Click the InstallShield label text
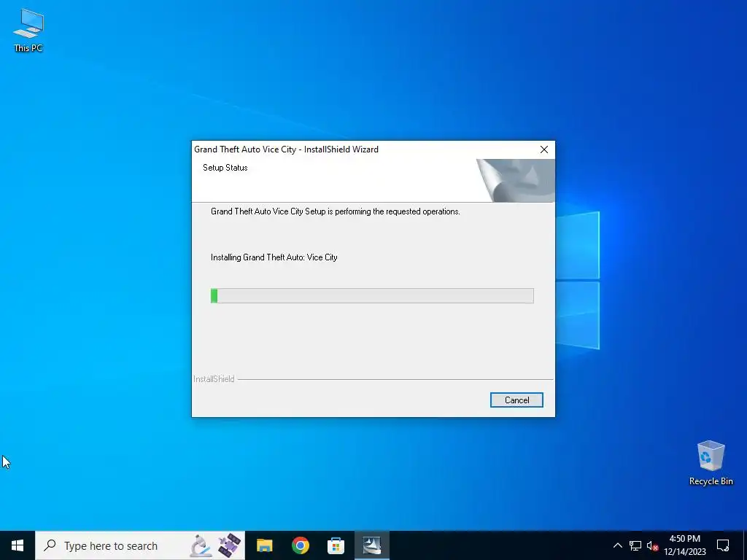The height and width of the screenshot is (560, 747). [x=214, y=379]
